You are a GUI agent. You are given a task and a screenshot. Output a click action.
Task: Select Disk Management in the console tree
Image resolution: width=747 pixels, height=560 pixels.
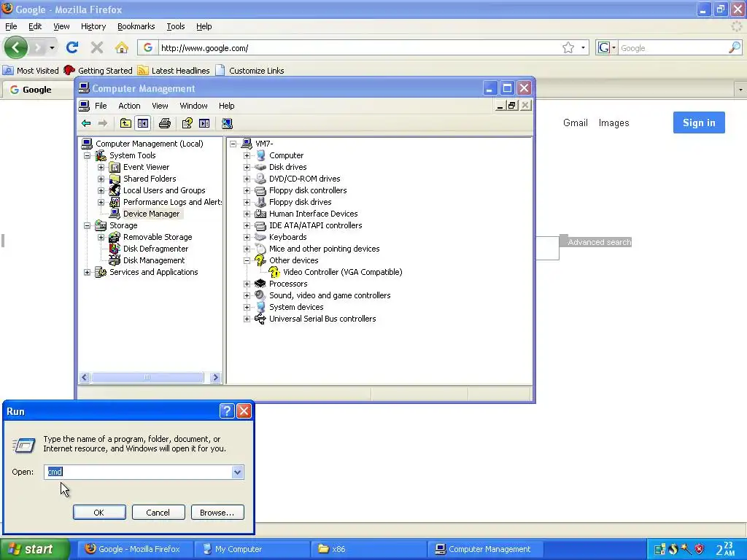(154, 260)
